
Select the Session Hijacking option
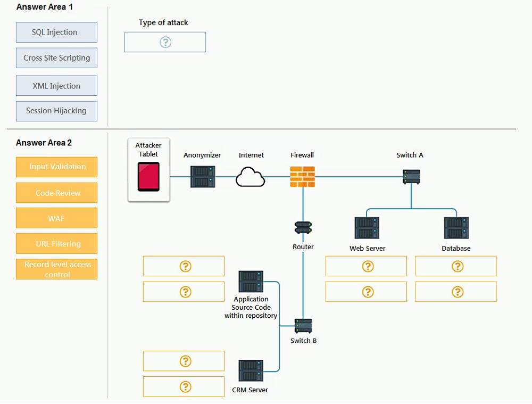point(57,111)
